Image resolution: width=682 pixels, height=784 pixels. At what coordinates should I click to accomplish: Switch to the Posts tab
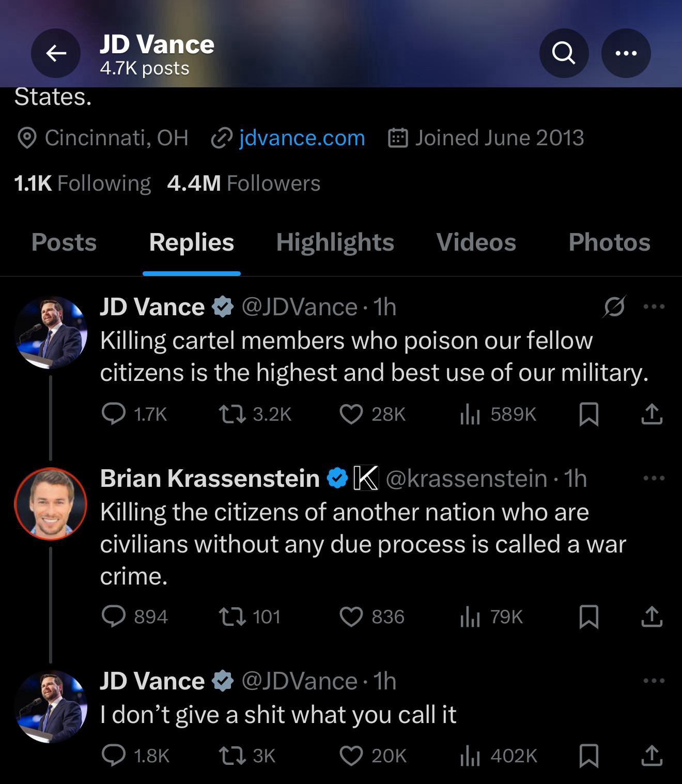point(64,242)
